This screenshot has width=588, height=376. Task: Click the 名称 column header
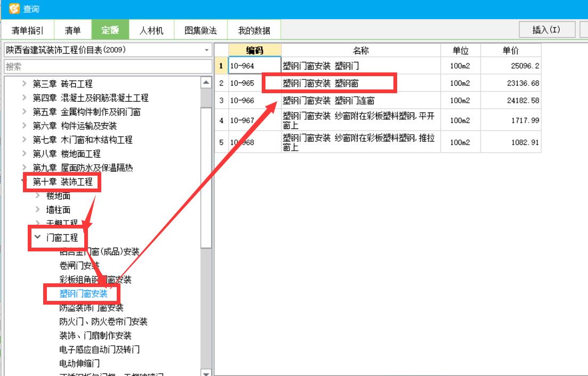coord(361,50)
